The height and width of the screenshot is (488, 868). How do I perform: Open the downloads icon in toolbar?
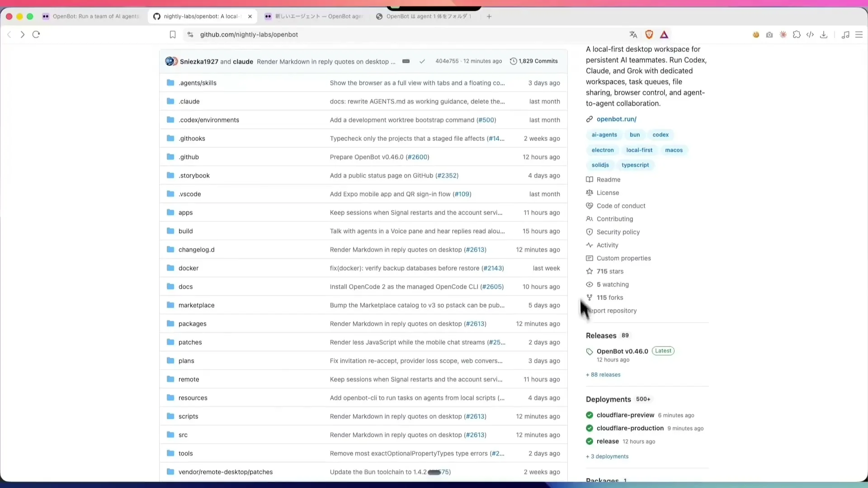point(824,34)
